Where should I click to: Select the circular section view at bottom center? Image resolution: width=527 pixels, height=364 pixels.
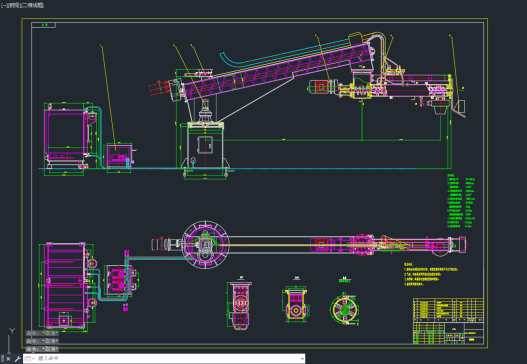click(x=345, y=309)
